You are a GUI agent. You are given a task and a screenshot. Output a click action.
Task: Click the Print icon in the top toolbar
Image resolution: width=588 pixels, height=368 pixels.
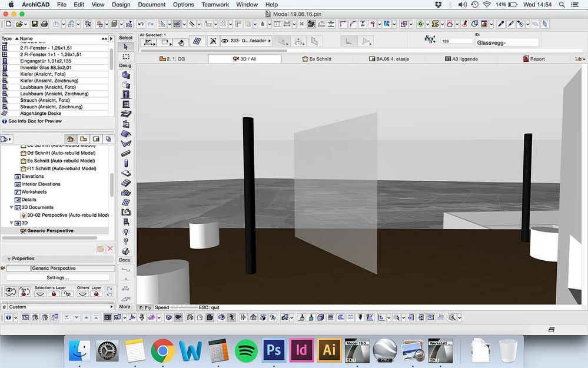coord(45,24)
